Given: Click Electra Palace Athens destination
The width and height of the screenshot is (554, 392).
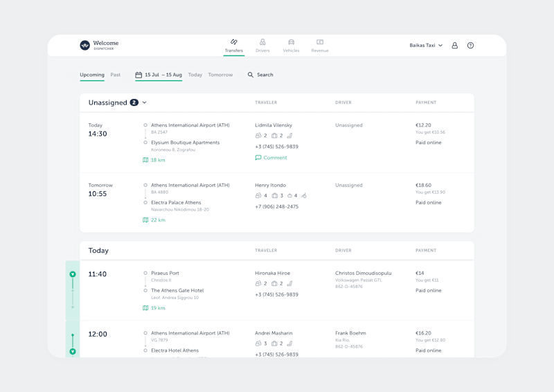Looking at the screenshot, I should tap(176, 202).
